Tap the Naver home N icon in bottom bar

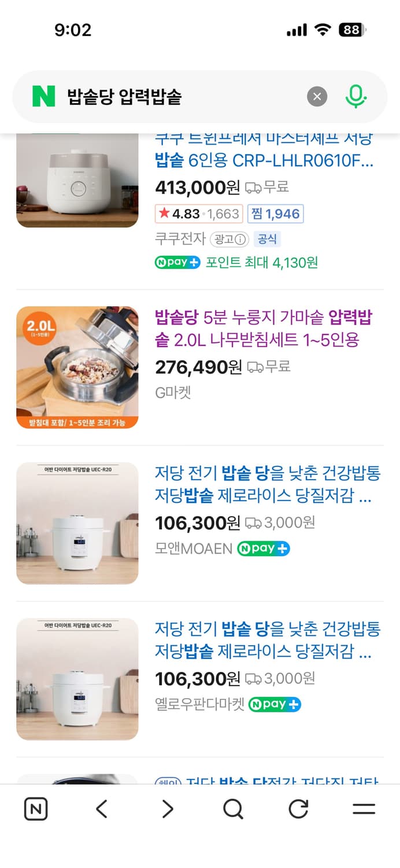[35, 808]
